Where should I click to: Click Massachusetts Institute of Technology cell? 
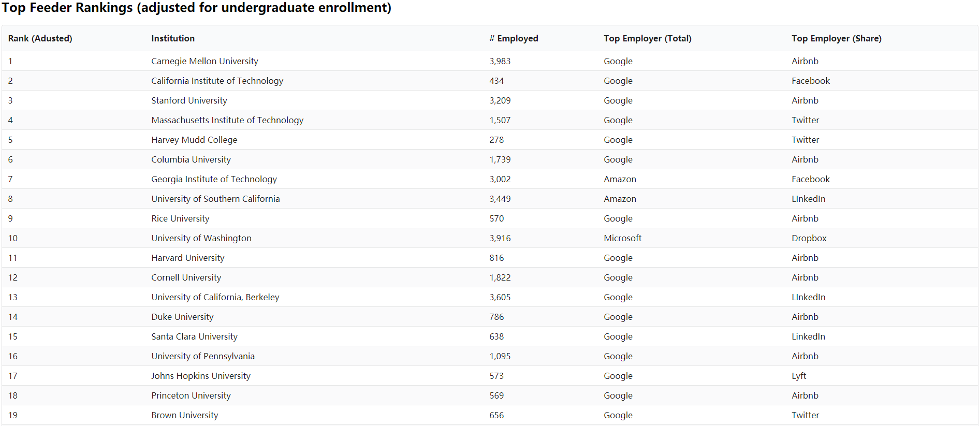point(227,120)
